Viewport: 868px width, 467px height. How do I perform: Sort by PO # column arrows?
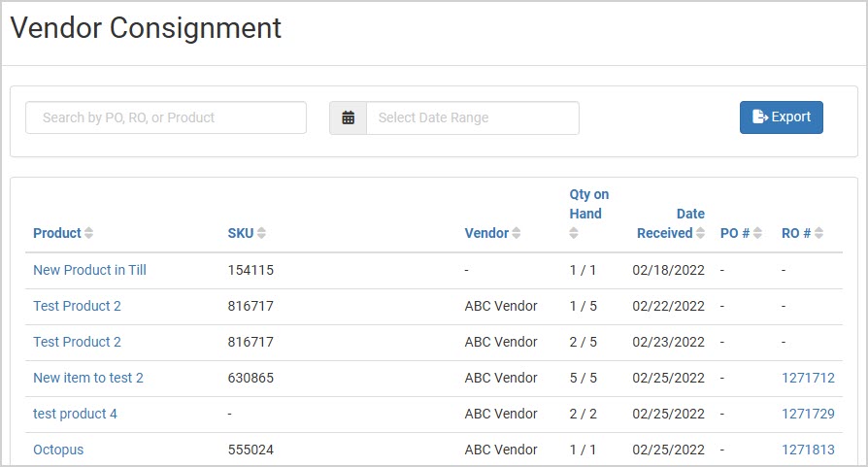point(757,233)
